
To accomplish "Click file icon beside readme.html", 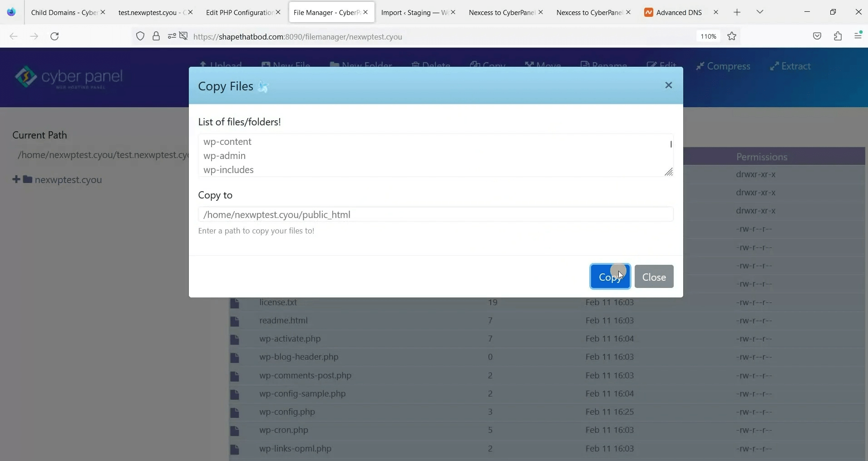I will coord(235,322).
